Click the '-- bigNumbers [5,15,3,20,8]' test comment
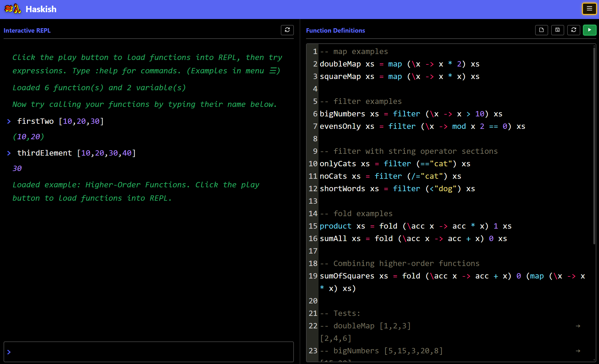The width and height of the screenshot is (599, 364). point(381,351)
